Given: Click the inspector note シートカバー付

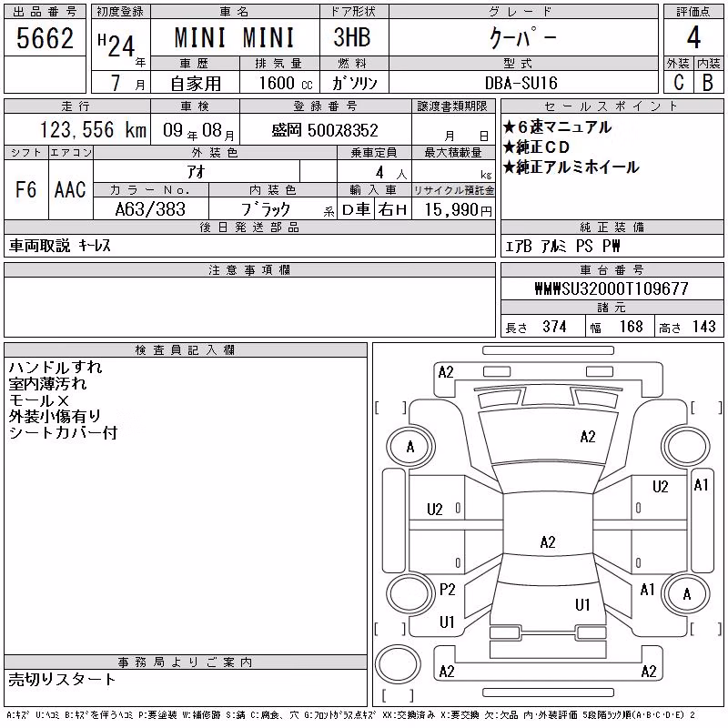Looking at the screenshot, I should click(63, 433).
